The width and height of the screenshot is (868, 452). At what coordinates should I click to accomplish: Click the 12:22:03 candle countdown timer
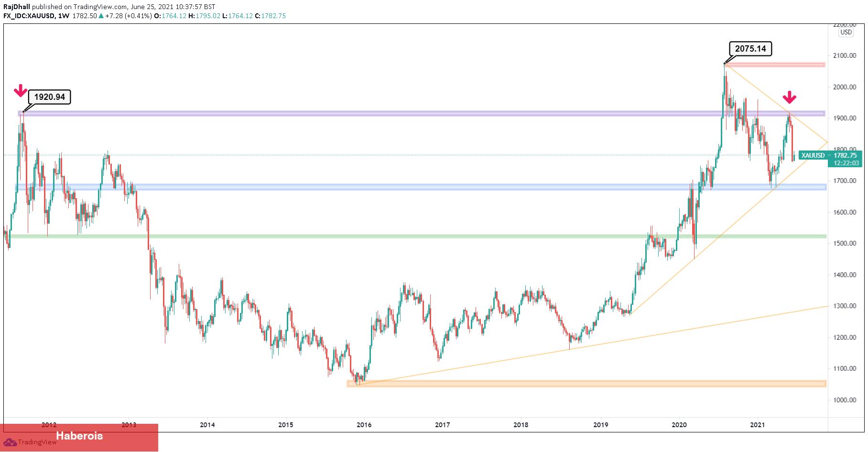point(846,163)
